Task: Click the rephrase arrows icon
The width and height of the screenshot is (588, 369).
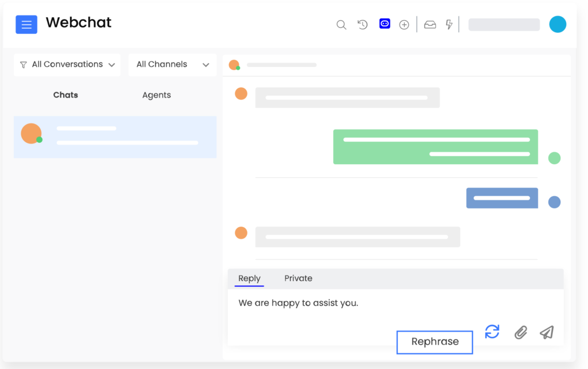Action: (492, 332)
